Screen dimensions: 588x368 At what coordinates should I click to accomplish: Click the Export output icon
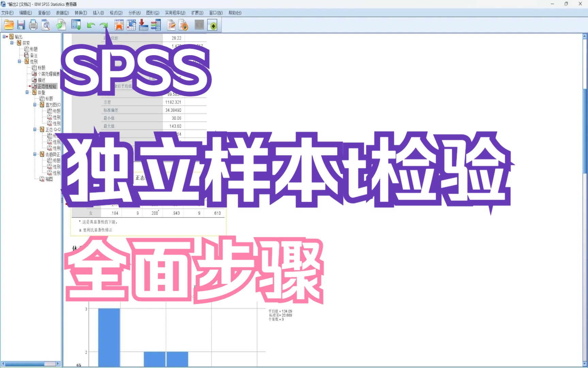(61, 25)
